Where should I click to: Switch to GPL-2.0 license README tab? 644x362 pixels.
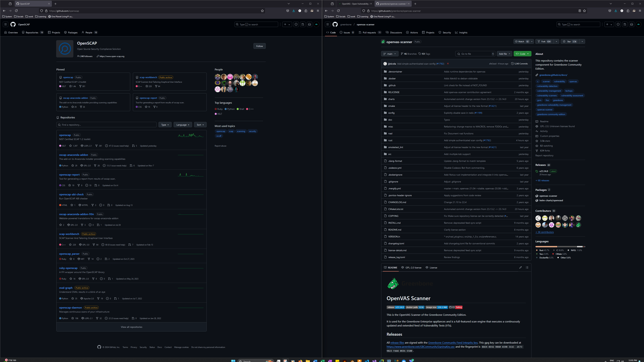411,268
